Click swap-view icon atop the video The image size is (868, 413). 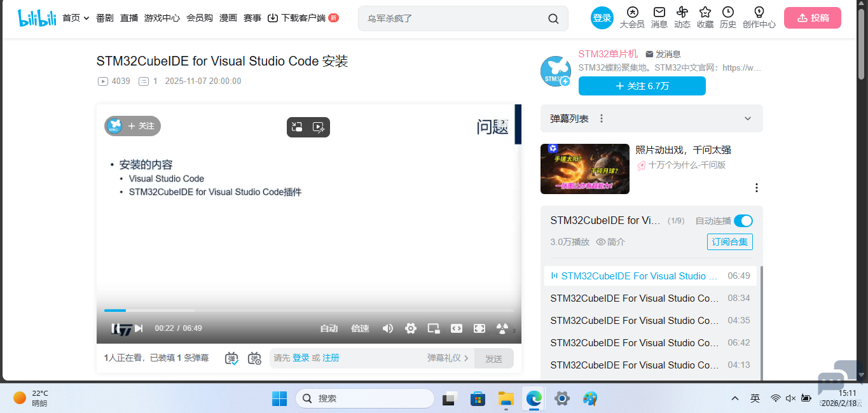(297, 127)
